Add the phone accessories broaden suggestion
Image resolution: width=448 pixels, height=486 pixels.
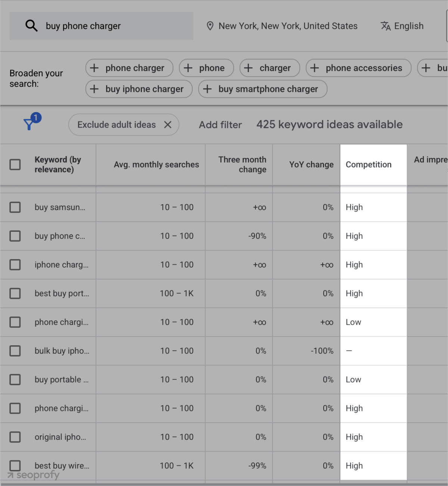(358, 68)
